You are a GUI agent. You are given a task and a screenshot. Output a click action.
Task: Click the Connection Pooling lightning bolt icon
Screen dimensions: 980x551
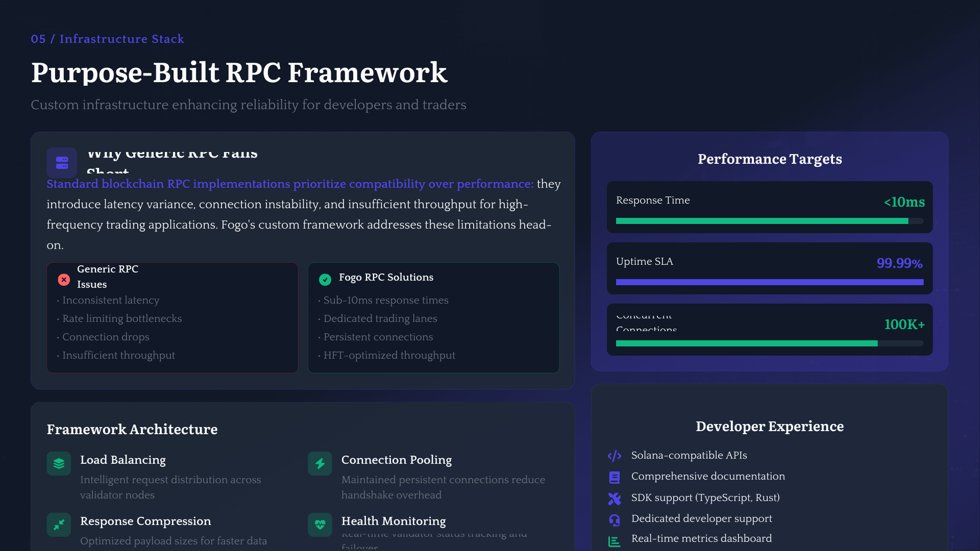point(320,463)
